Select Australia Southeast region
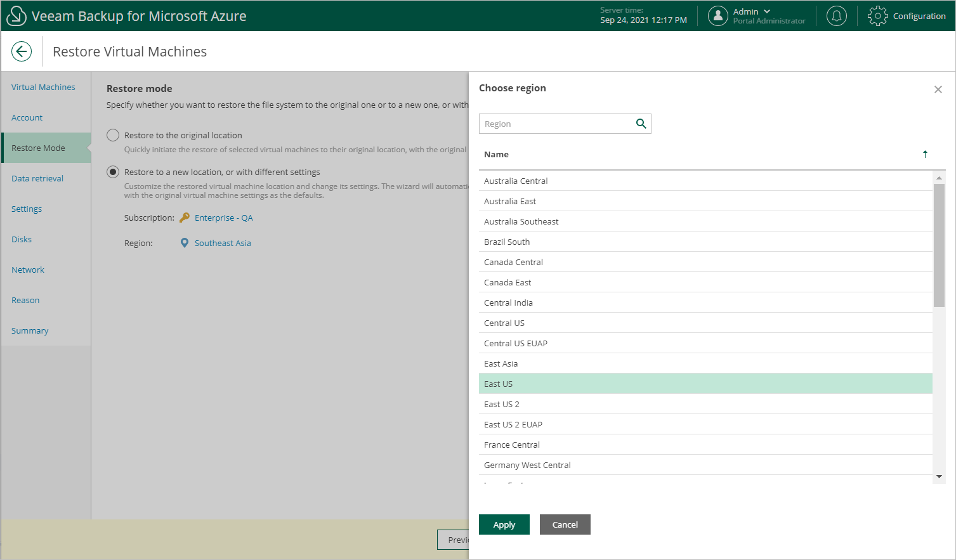Screen dimensions: 956x560 [705, 221]
